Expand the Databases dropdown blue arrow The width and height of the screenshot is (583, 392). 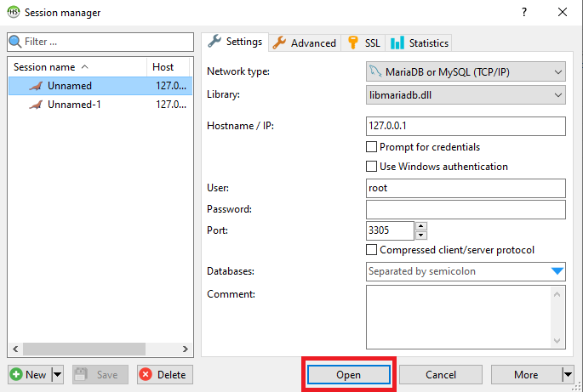point(557,271)
